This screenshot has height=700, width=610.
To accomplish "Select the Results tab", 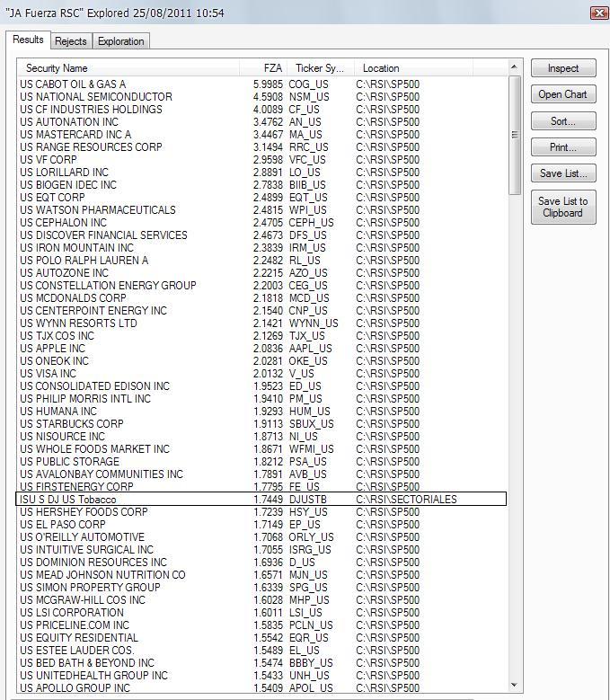I will coord(28,40).
